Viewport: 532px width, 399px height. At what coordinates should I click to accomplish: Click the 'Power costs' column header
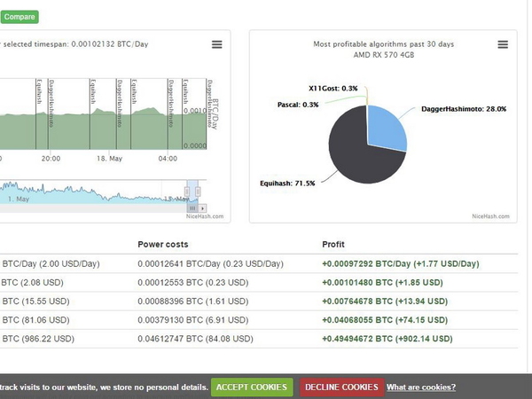(162, 244)
